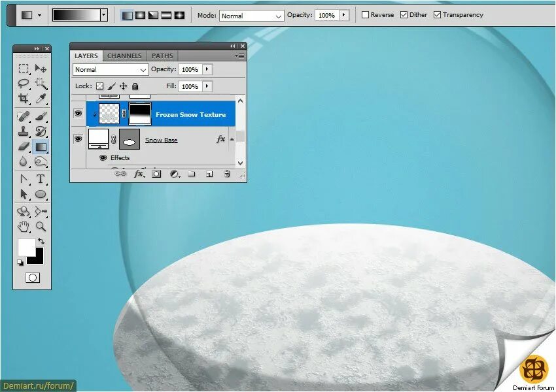Select the Lasso tool

tap(24, 84)
